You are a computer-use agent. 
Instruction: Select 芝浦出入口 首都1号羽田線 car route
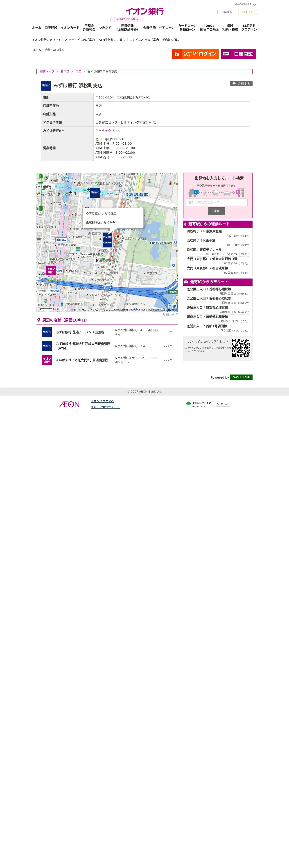pos(218,328)
